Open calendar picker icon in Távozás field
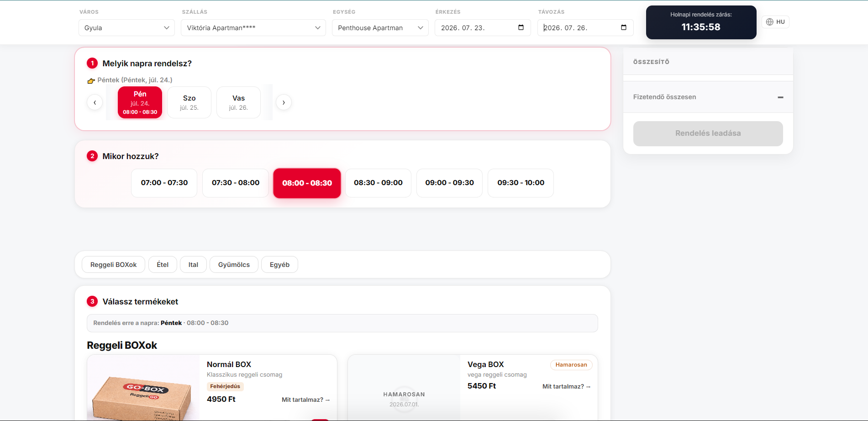The width and height of the screenshot is (868, 421). point(624,27)
